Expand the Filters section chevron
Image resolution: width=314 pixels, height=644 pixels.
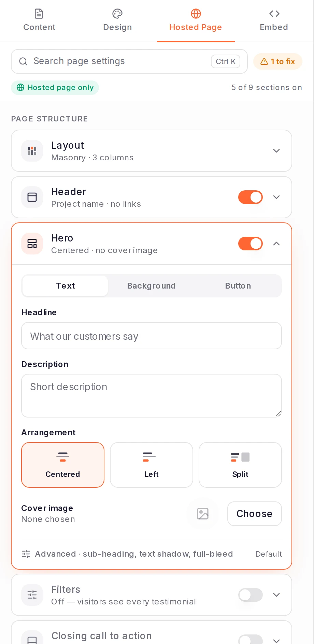pos(276,595)
